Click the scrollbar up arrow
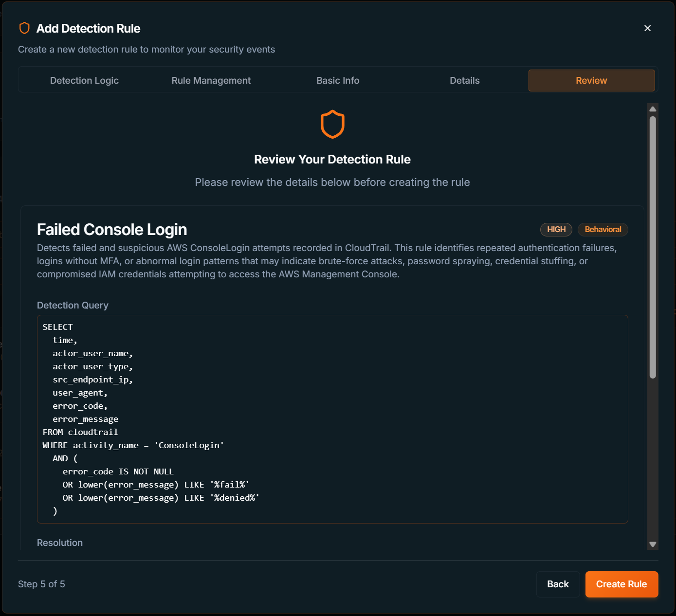The height and width of the screenshot is (616, 676). (653, 109)
